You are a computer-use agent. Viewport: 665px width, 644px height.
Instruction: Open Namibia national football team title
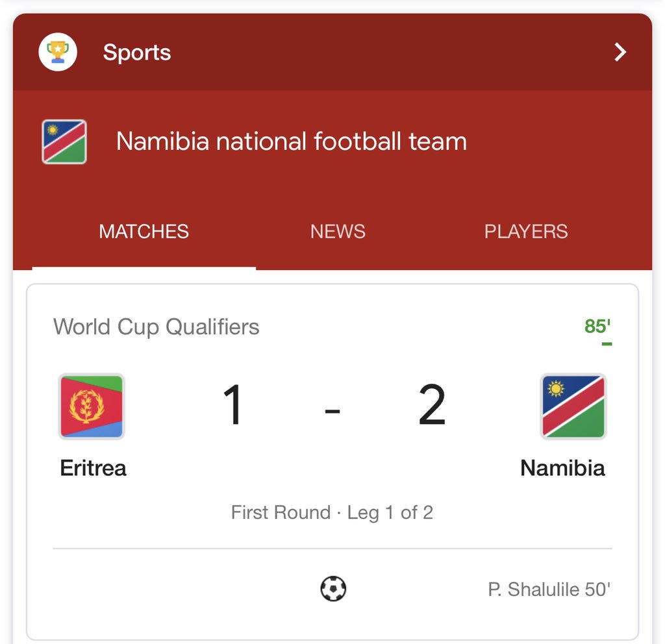[x=292, y=141]
